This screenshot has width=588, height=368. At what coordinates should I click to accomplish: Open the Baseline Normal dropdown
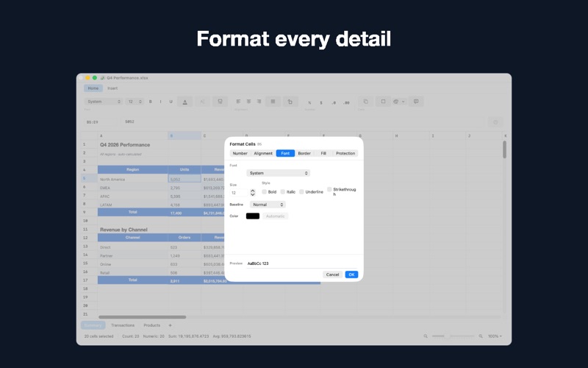point(268,205)
